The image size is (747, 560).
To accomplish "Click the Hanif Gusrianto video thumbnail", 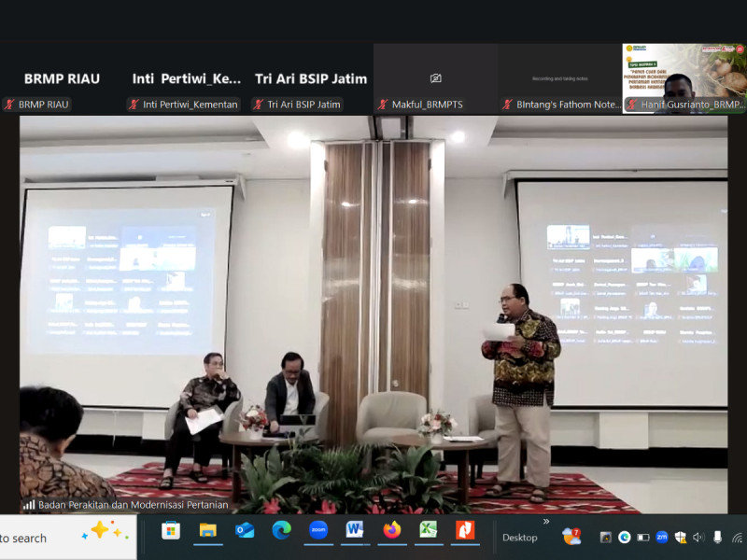I will [x=684, y=78].
